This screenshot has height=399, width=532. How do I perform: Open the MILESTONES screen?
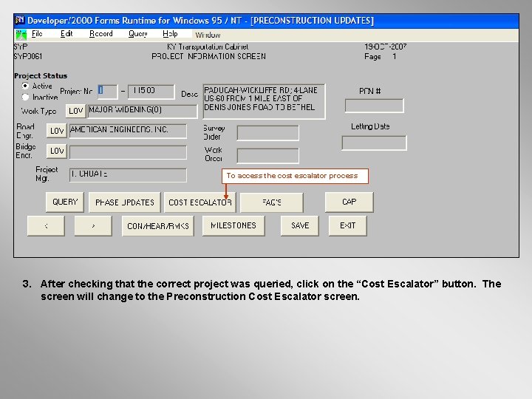(233, 225)
